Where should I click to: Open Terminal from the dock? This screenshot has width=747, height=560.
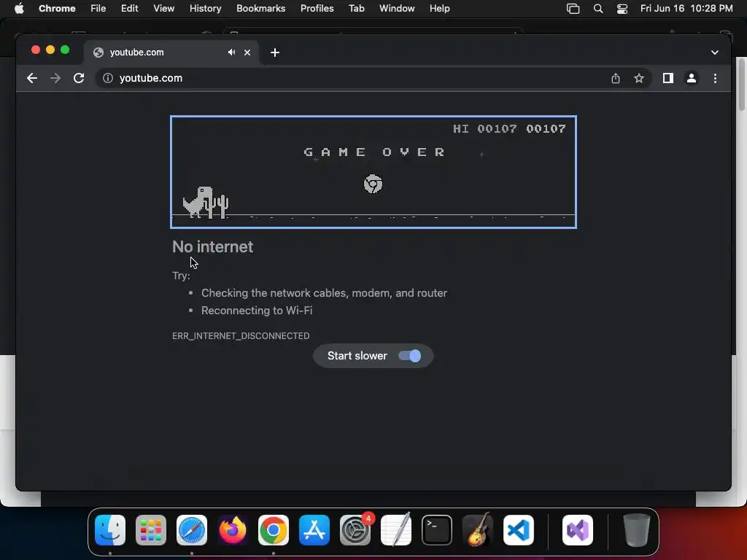pos(437,530)
